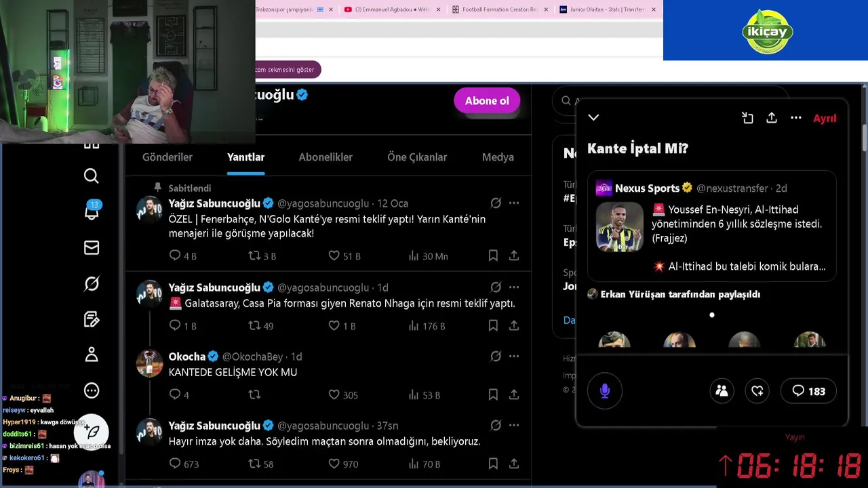Open the profile person icon in sidebar
868x488 pixels.
click(x=92, y=354)
